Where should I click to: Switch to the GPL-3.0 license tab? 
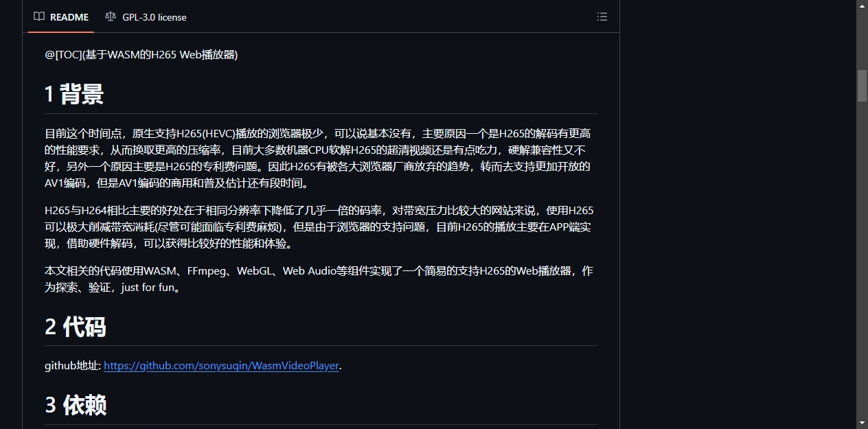click(x=146, y=17)
